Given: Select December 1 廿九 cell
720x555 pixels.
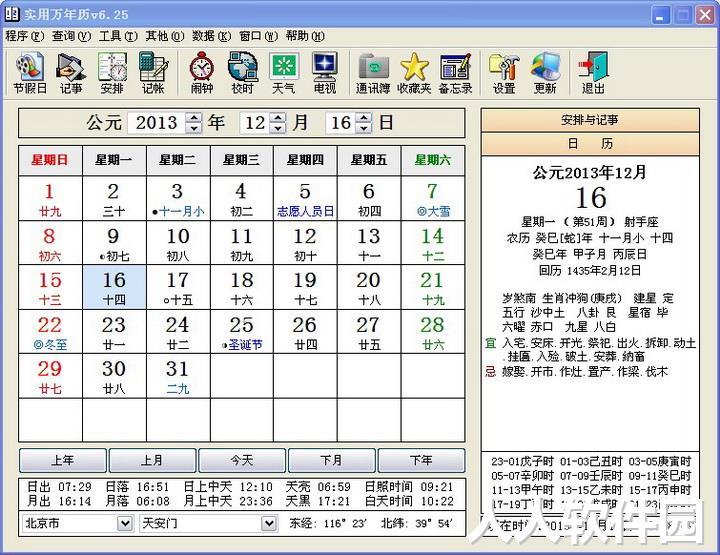Looking at the screenshot, I should [50, 198].
